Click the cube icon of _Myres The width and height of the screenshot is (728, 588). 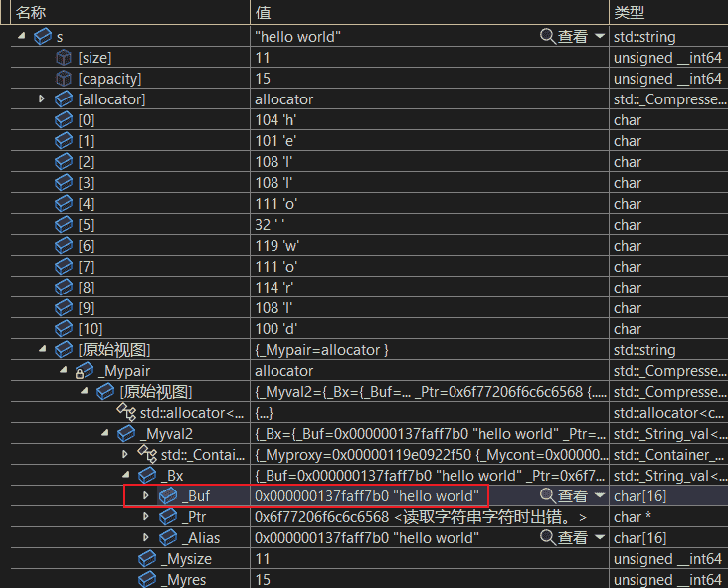pos(147,579)
